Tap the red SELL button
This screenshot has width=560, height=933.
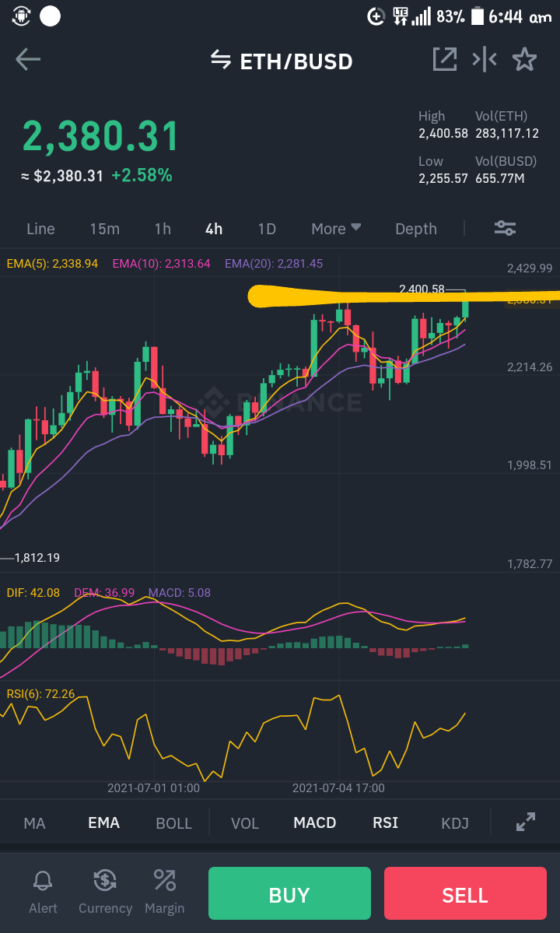pos(465,893)
